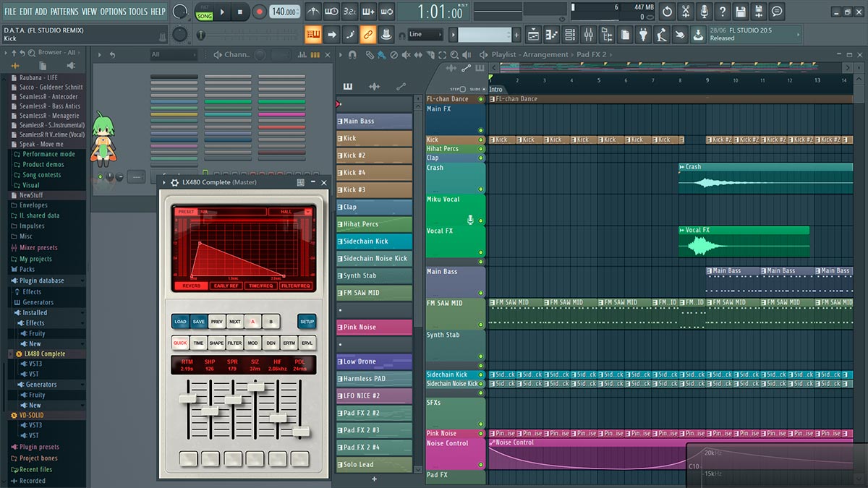Click the SETUP button in LX480
868x488 pixels.
pos(307,322)
